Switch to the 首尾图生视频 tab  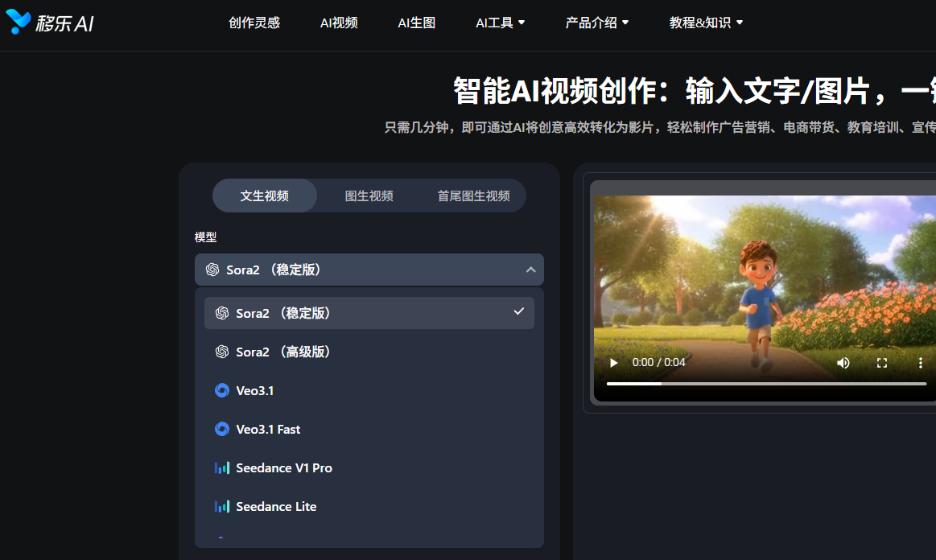[x=473, y=196]
